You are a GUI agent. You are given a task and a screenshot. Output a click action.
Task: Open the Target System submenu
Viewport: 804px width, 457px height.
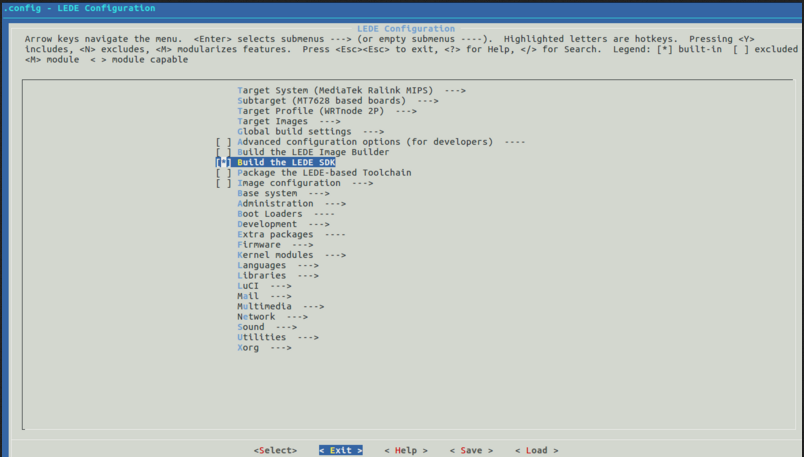[x=351, y=90]
